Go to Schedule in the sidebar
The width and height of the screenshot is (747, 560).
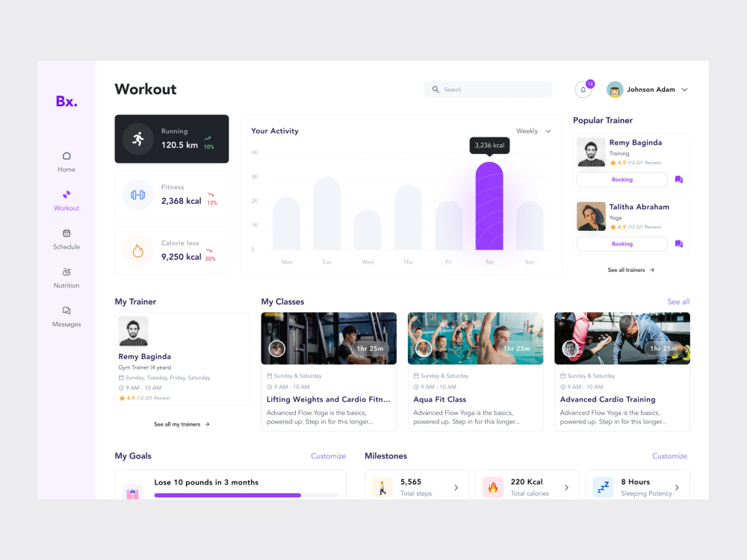point(66,240)
